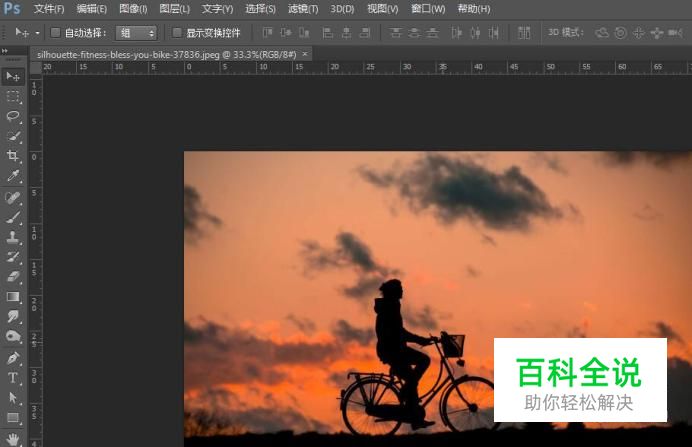Select the Clone Stamp tool

13,237
